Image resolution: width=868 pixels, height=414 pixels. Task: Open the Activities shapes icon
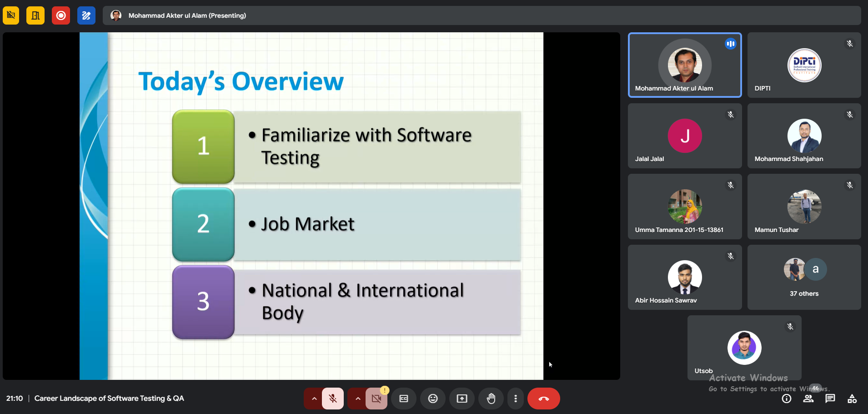click(852, 399)
